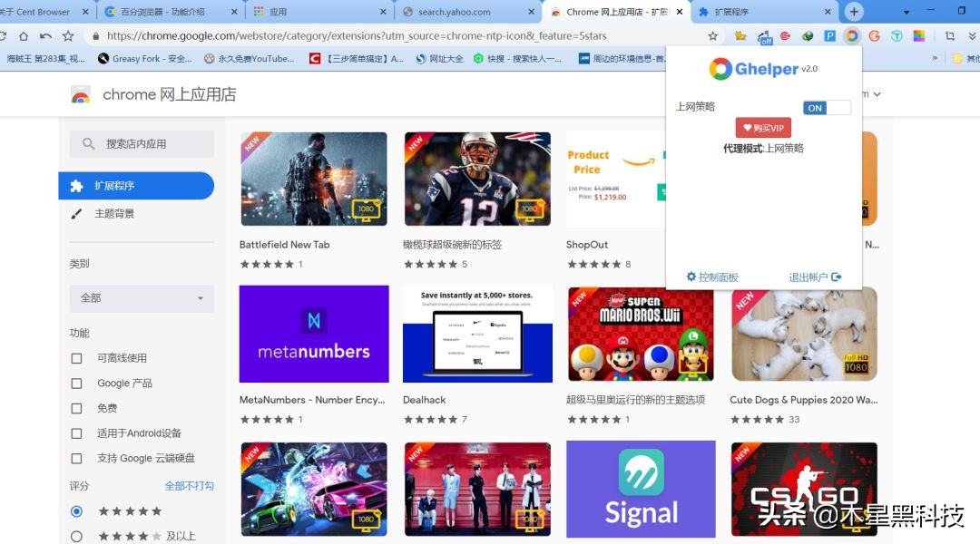Check the 免费 checkbox
This screenshot has width=980, height=544.
coord(76,409)
